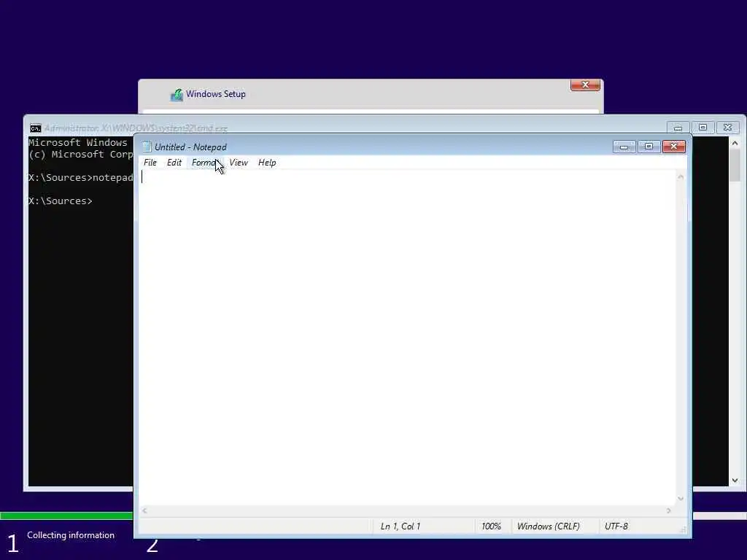Minimize the Notepad window
The width and height of the screenshot is (747, 560).
pos(624,147)
